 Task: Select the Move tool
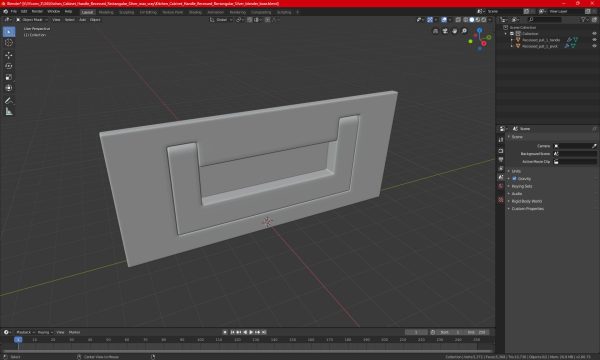pyautogui.click(x=9, y=55)
